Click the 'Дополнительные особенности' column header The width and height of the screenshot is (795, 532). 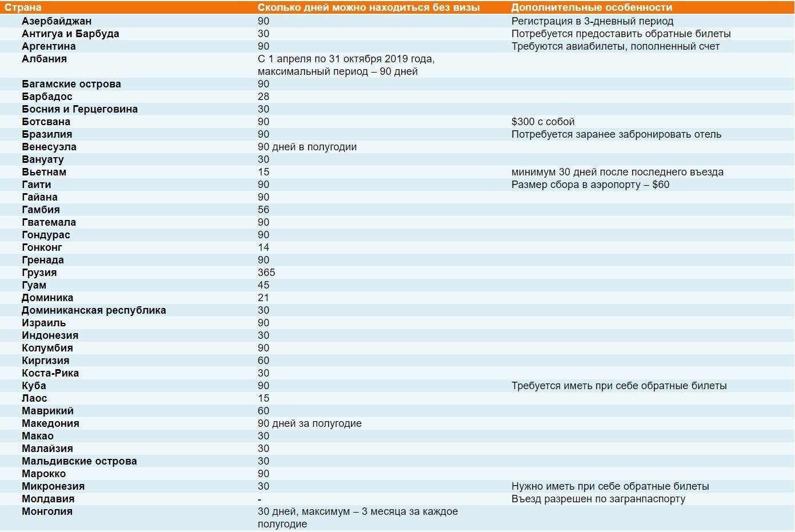click(592, 7)
